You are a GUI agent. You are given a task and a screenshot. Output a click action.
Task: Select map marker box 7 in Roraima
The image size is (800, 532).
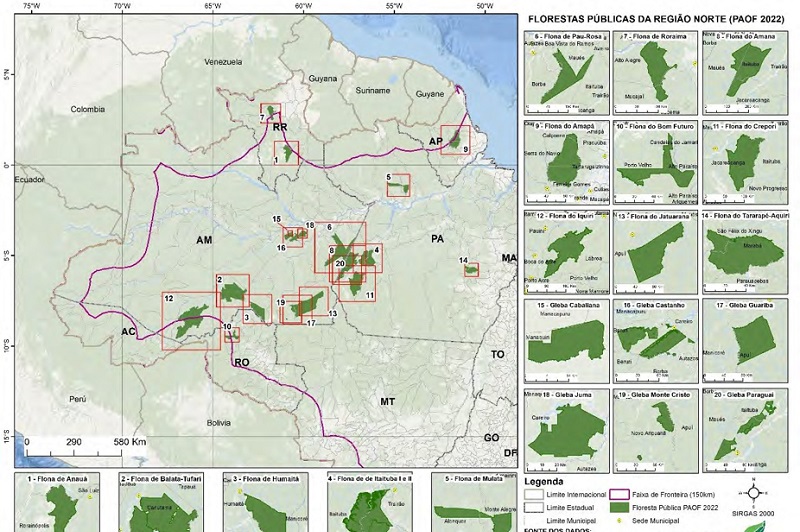(x=271, y=113)
